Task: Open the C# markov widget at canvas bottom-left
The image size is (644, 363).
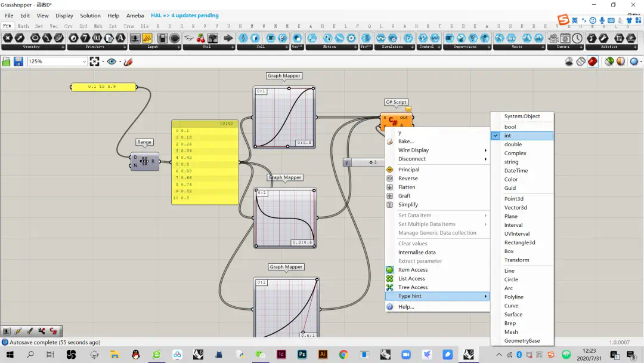Action: tap(54, 331)
